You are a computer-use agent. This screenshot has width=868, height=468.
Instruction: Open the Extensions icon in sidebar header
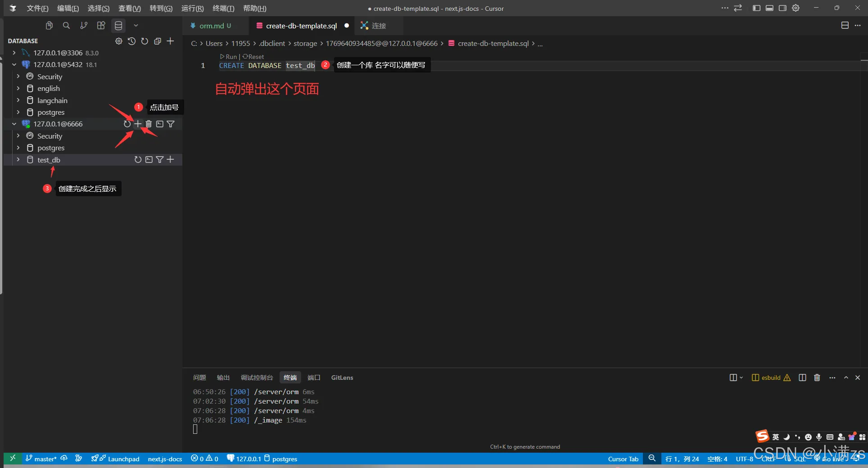tap(101, 26)
